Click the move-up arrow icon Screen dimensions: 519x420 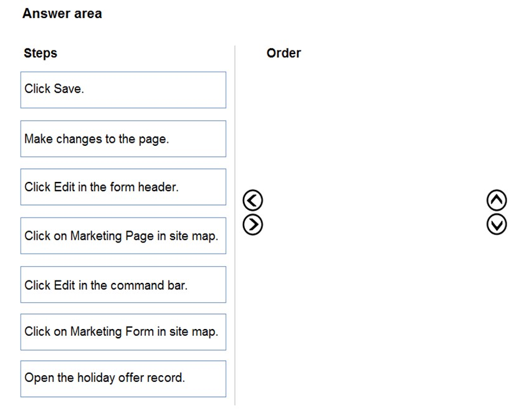pyautogui.click(x=497, y=200)
